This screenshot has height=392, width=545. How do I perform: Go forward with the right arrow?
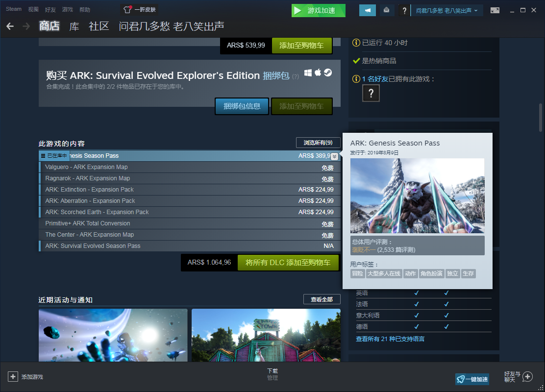(x=26, y=26)
